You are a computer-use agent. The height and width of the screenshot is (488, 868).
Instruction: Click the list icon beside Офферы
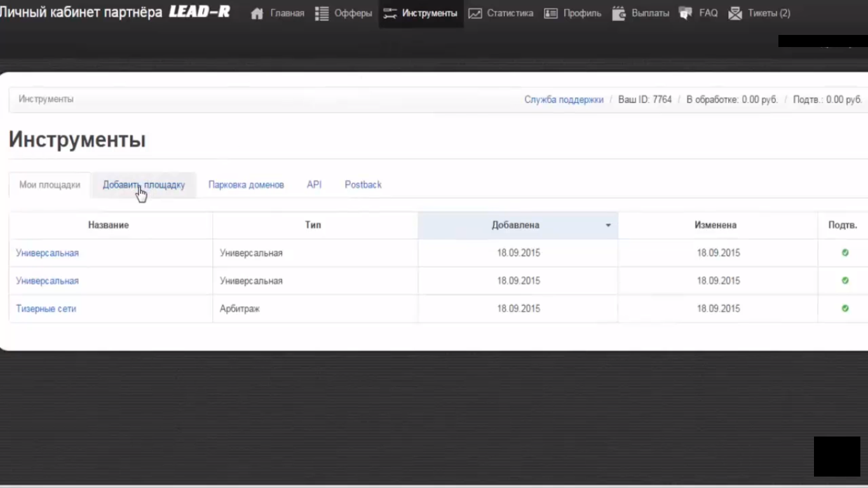[322, 13]
